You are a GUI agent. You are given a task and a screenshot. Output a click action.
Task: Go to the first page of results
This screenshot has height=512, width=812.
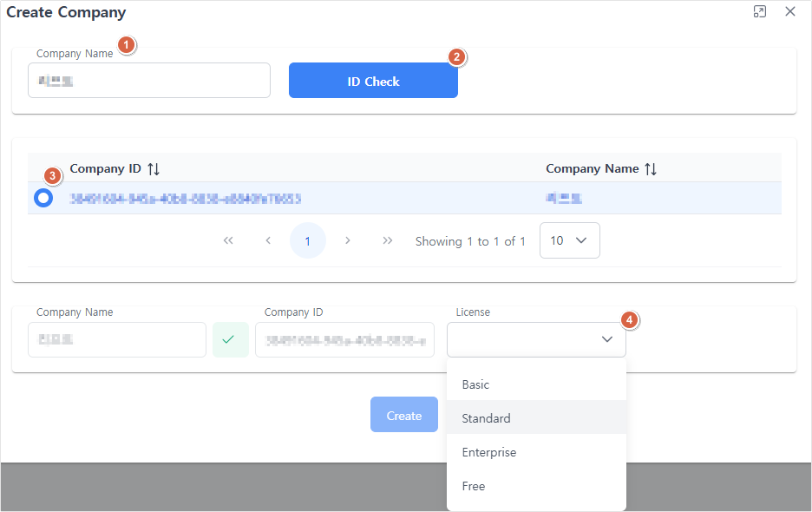coord(228,240)
